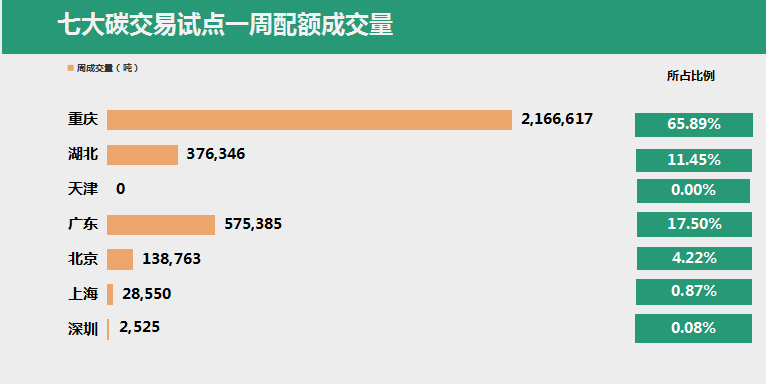
Task: Click the orange legend square for 周成交量
Action: click(x=70, y=68)
